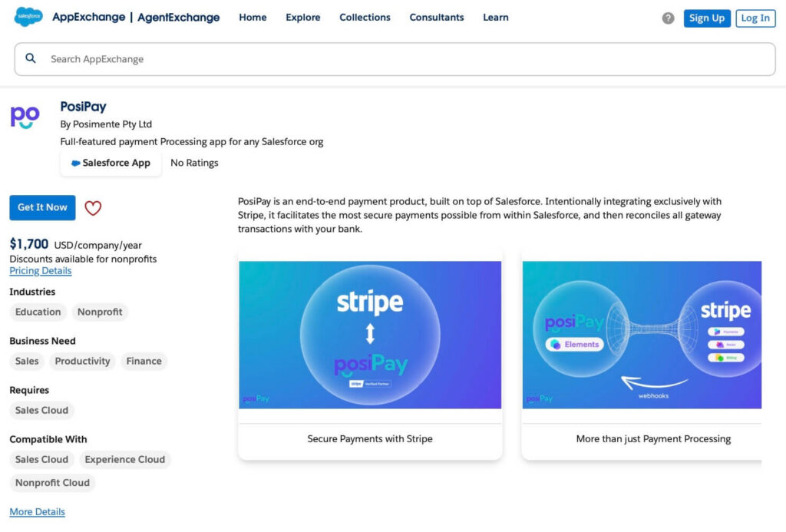Click "Discounts available for nonprofits" text
The height and width of the screenshot is (532, 786).
coord(83,259)
